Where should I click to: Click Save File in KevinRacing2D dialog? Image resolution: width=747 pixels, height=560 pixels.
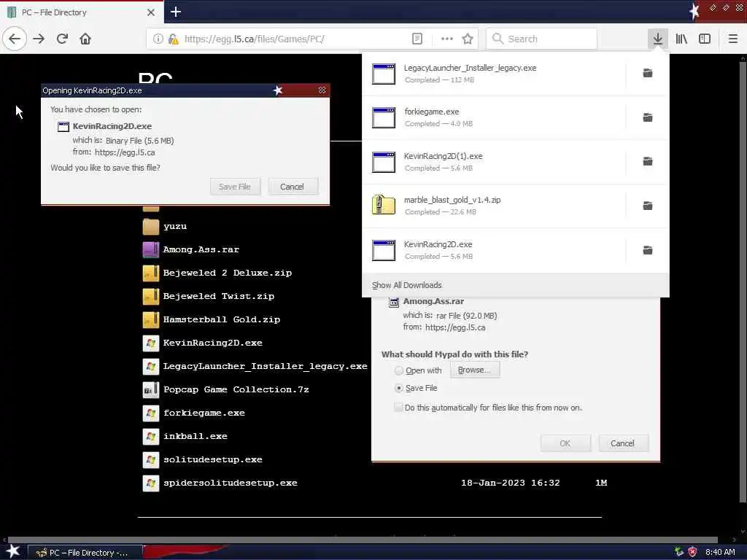[x=235, y=187]
